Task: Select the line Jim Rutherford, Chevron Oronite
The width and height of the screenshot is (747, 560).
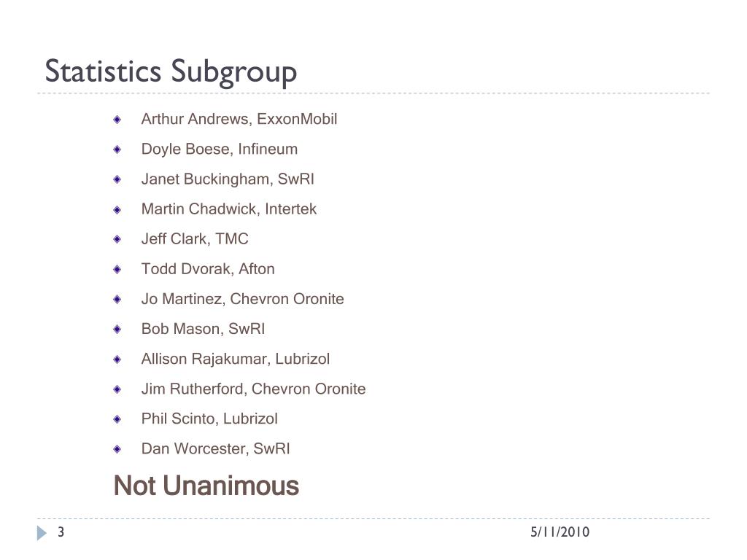Action: (x=253, y=389)
